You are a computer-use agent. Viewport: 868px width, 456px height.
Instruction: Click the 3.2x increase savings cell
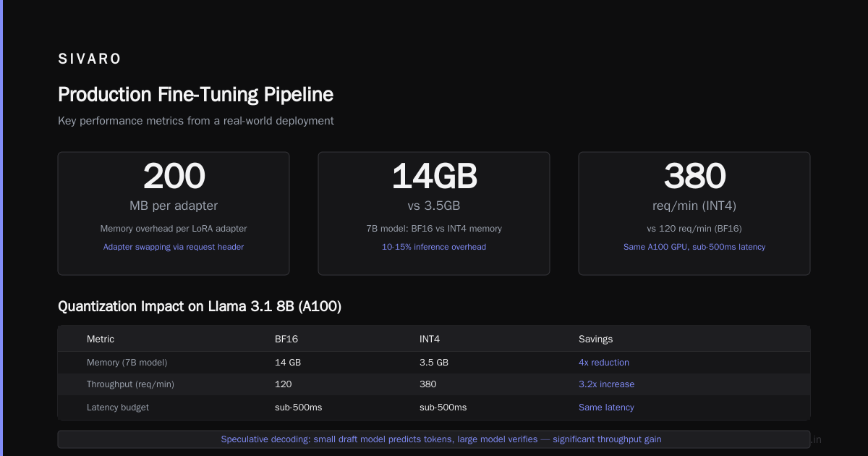(606, 384)
